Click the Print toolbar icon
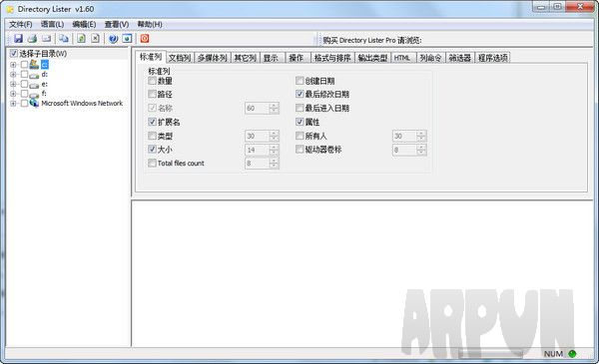The width and height of the screenshot is (599, 364). coord(32,39)
